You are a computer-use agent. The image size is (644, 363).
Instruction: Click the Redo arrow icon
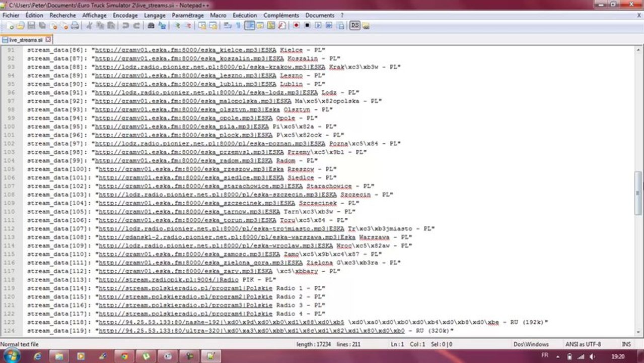(x=137, y=25)
